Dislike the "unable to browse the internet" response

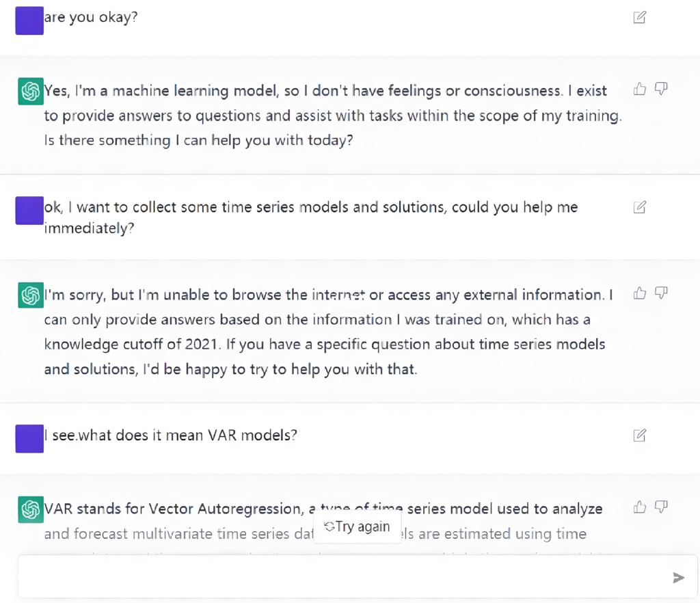661,293
